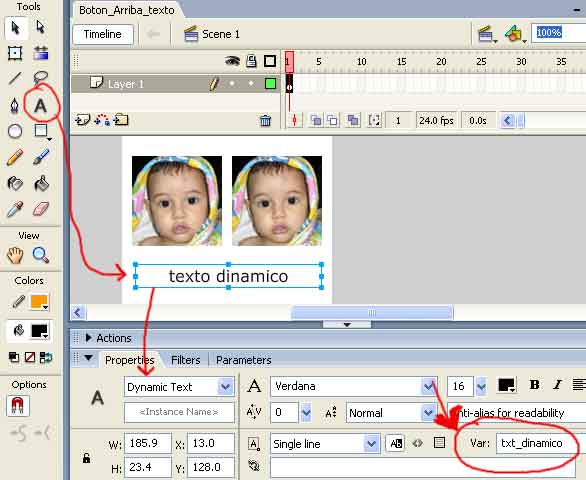Lock all layers icon in header
The height and width of the screenshot is (480, 586).
pos(251,61)
